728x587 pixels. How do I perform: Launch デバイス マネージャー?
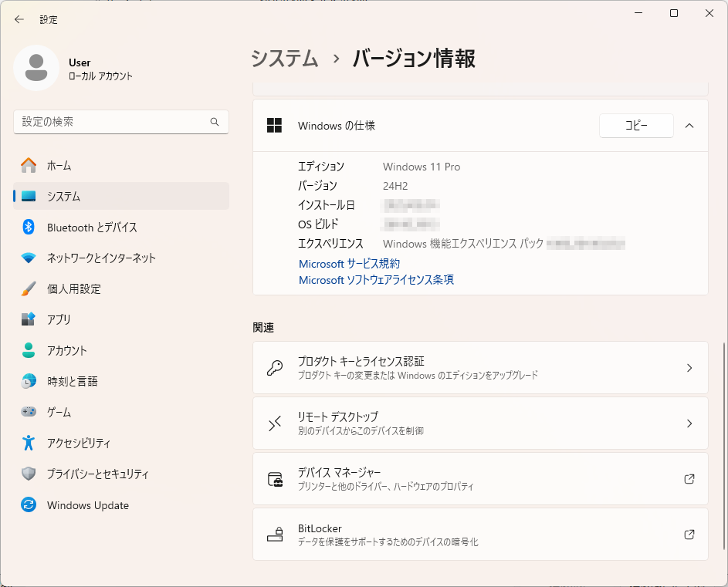coord(480,479)
